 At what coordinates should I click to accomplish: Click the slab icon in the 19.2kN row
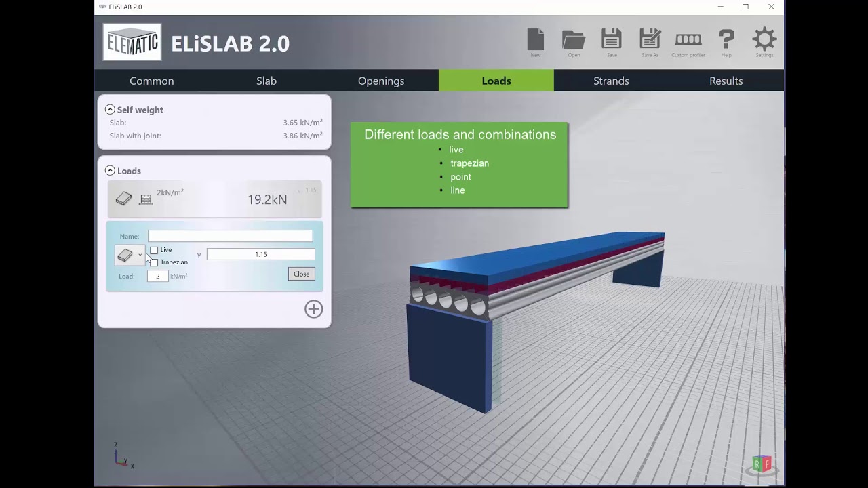click(x=123, y=199)
